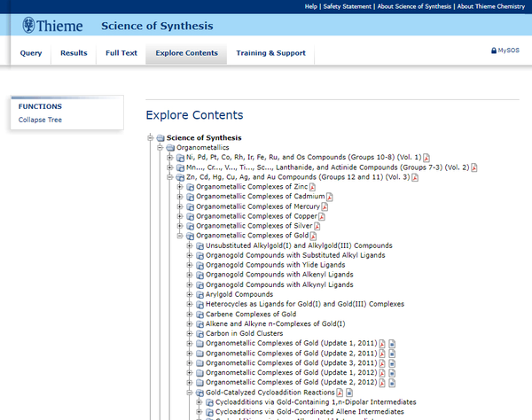The image size is (532, 420).
Task: Open PDF for Organometallic Complexes of Silver
Action: [317, 226]
